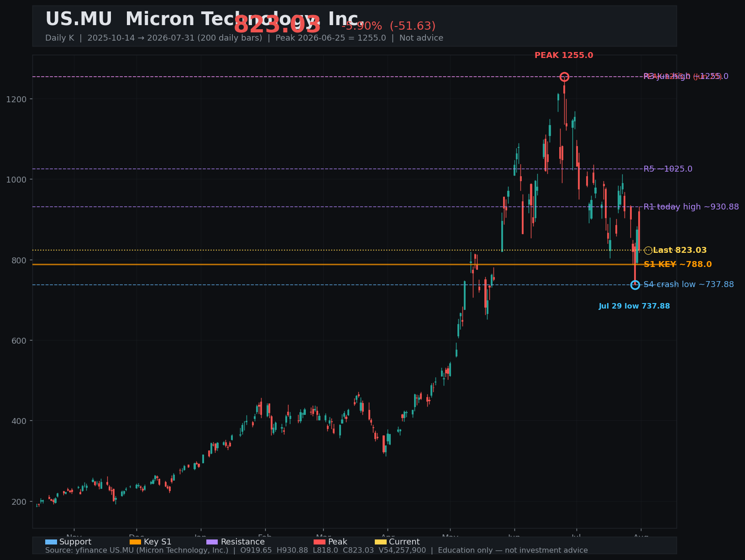The width and height of the screenshot is (745, 560).
Task: Click the "Source: yfinance US.MU" footer line
Action: (x=316, y=550)
